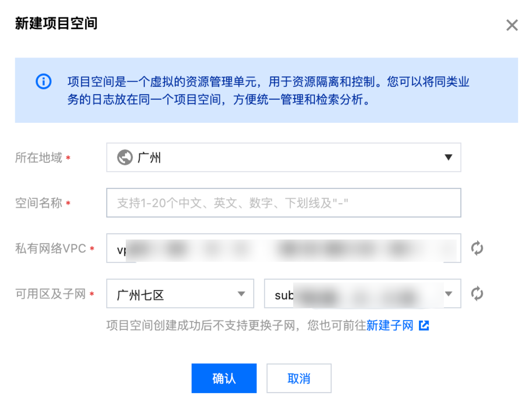
Task: Expand the 所在地域 region dropdown arrow
Action: [x=448, y=157]
